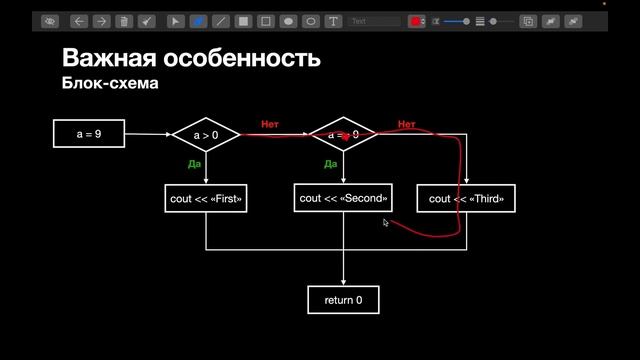Clear all drawings with broom icon
The image size is (640, 360).
[147, 21]
